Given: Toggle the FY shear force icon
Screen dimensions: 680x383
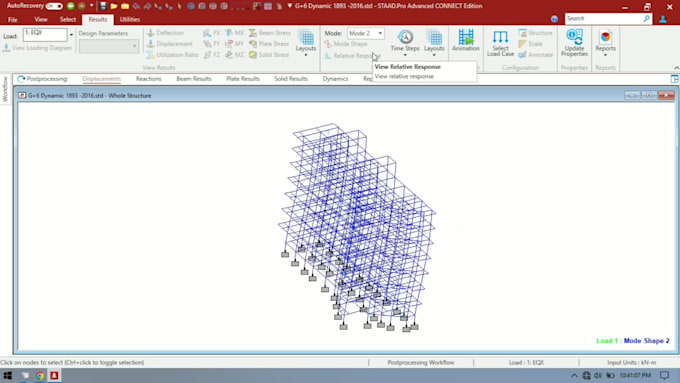Looking at the screenshot, I should (x=212, y=44).
